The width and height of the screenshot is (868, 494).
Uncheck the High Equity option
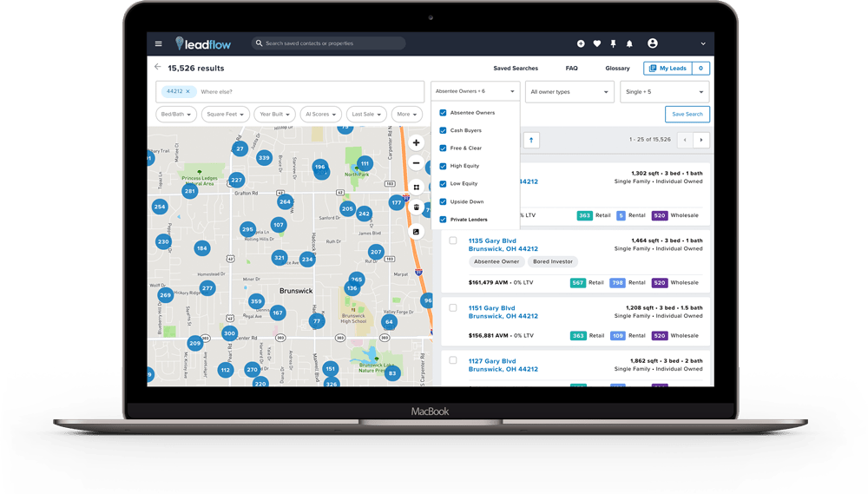coord(444,166)
